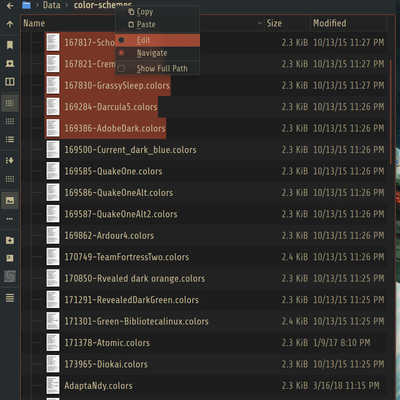Select file name AdaptaNdy.colors

(x=98, y=385)
